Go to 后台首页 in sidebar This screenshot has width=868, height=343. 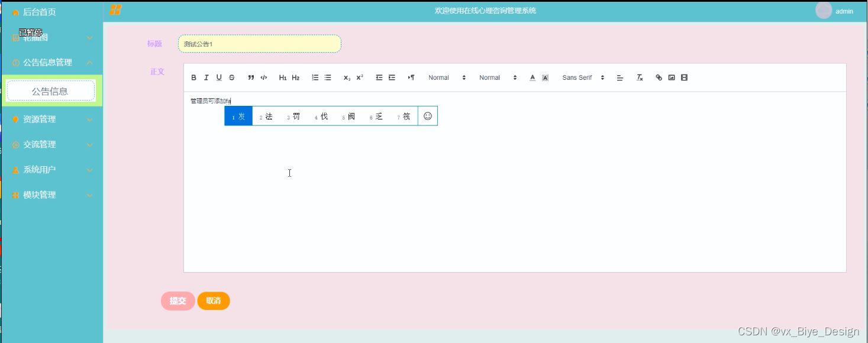39,12
